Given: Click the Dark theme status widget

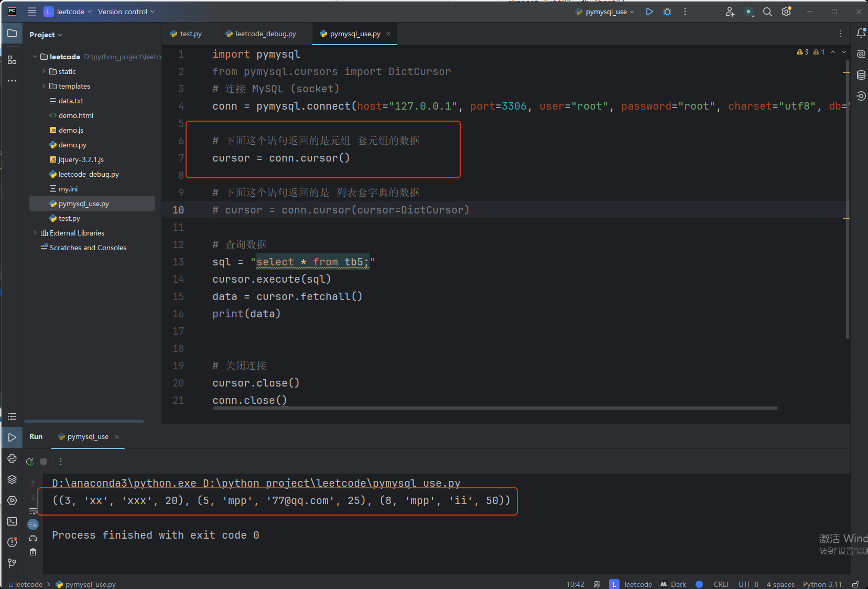Looking at the screenshot, I should 674,584.
